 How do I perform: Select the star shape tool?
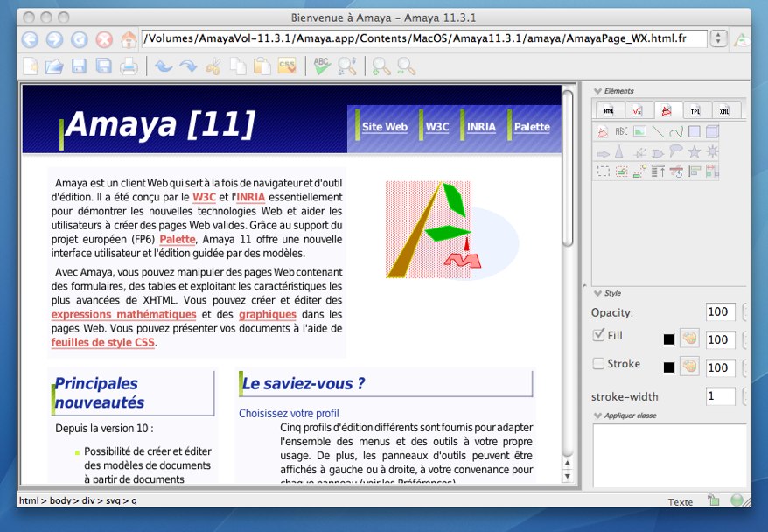694,151
